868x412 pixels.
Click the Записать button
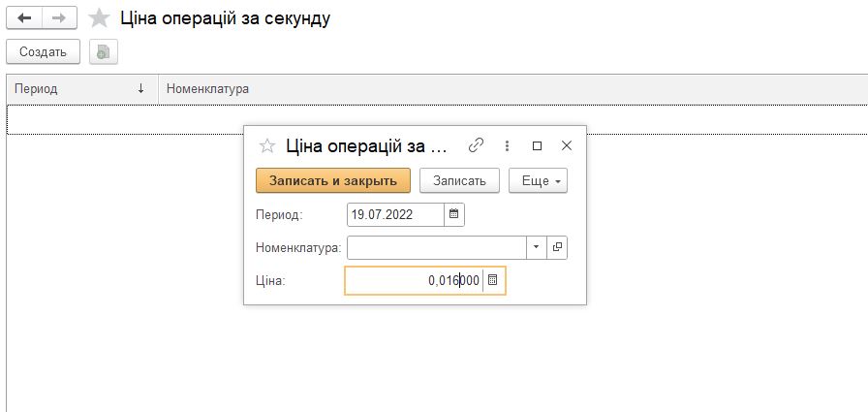[459, 180]
